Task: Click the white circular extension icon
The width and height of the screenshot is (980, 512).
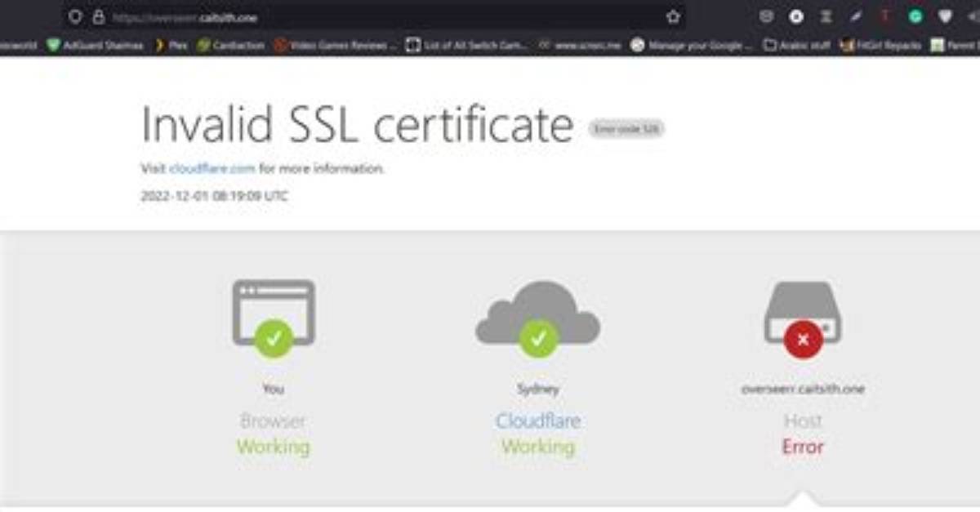Action: (795, 16)
